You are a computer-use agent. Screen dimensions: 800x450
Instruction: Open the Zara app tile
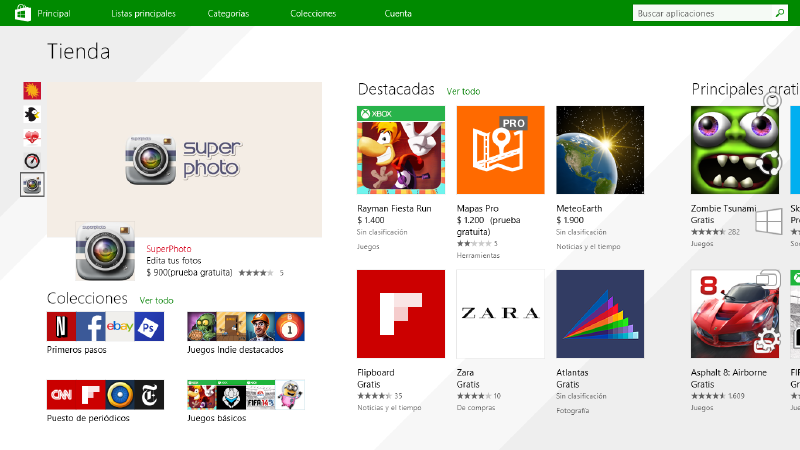(x=501, y=314)
